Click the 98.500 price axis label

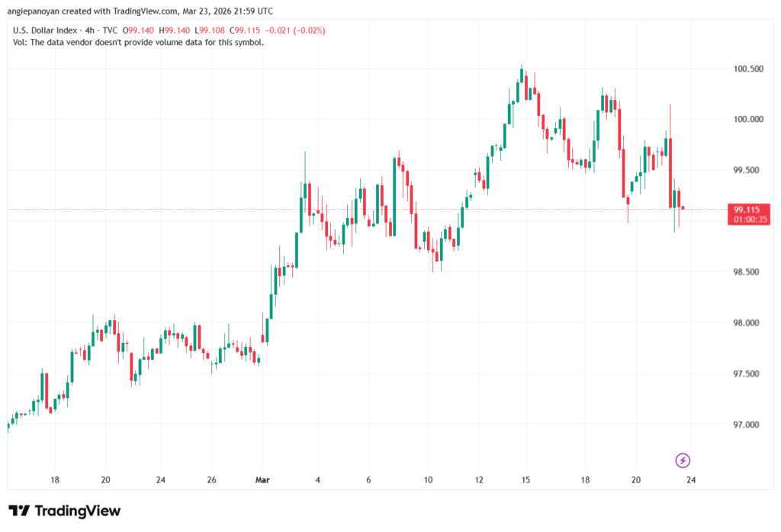[747, 272]
